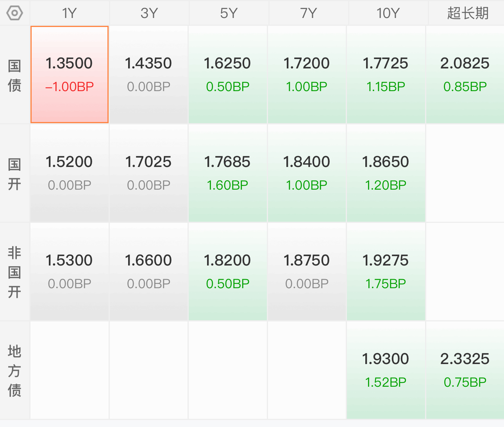Viewport: 504px width, 427px height.
Task: Open the 国债 1Y cell showing 1.3500
Action: pyautogui.click(x=70, y=75)
